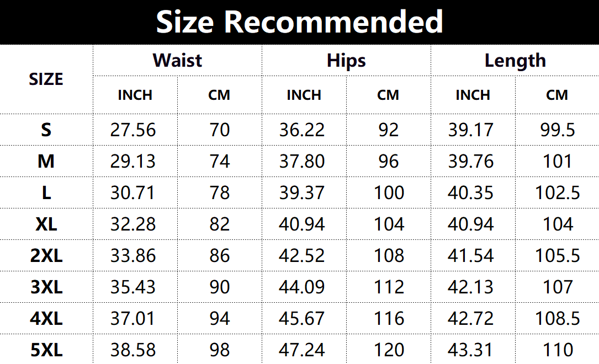Click the 27.56 waist inch value
599x364 pixels.
pos(133,130)
